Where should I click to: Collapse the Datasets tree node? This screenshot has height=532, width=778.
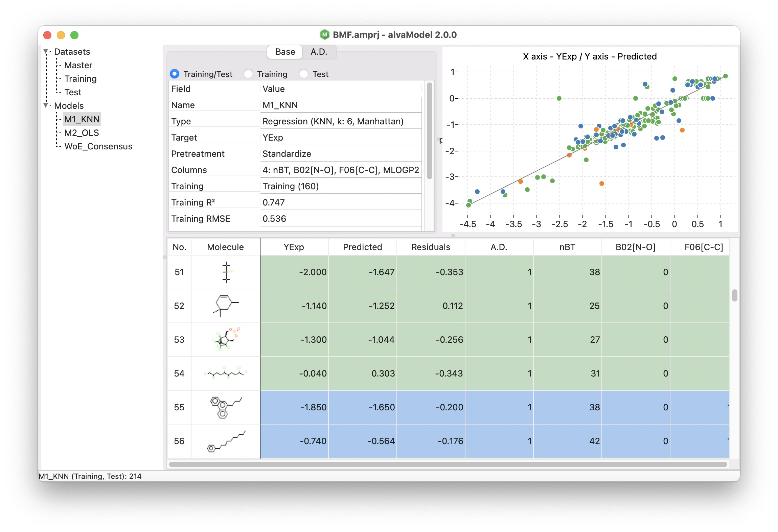46,51
